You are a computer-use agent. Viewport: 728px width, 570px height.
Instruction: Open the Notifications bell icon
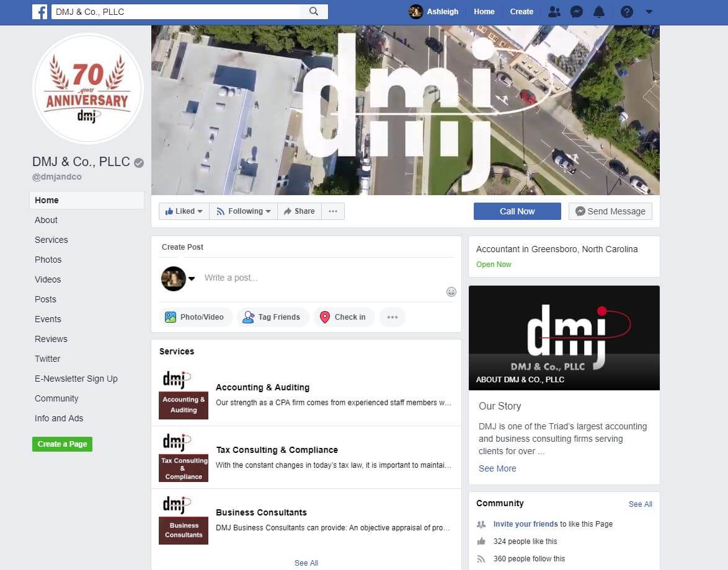click(x=598, y=12)
